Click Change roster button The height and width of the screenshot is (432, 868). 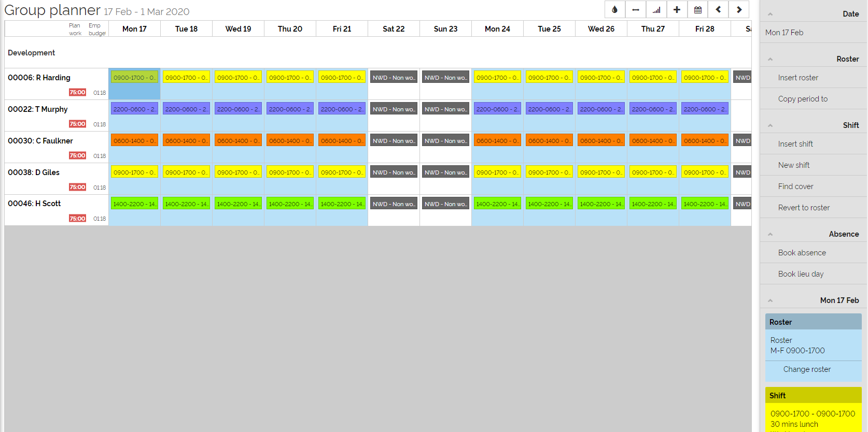[x=807, y=369]
